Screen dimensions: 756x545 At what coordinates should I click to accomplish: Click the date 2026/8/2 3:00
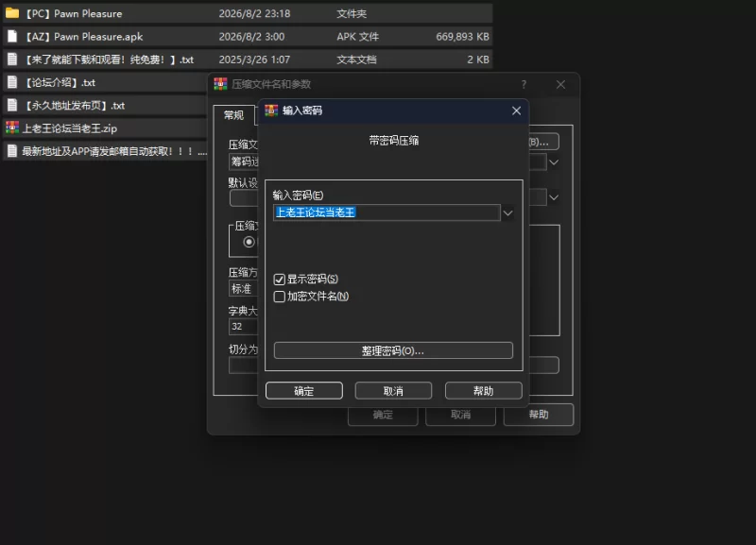[x=251, y=37]
